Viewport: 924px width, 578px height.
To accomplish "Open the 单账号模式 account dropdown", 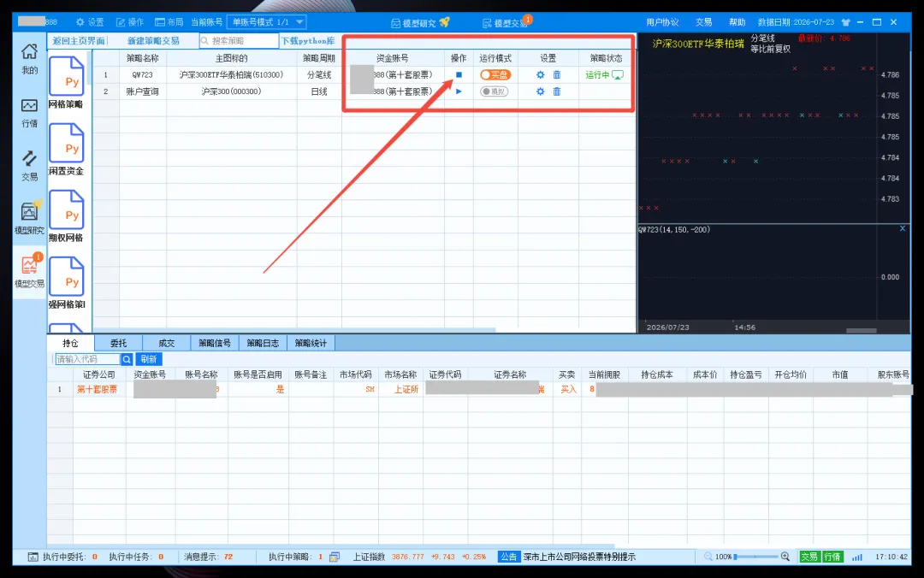I will (x=266, y=21).
